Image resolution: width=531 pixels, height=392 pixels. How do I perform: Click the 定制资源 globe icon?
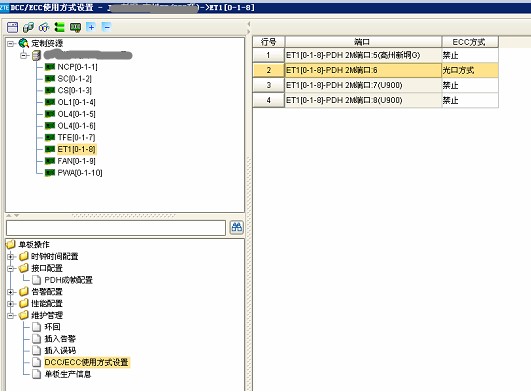point(24,43)
